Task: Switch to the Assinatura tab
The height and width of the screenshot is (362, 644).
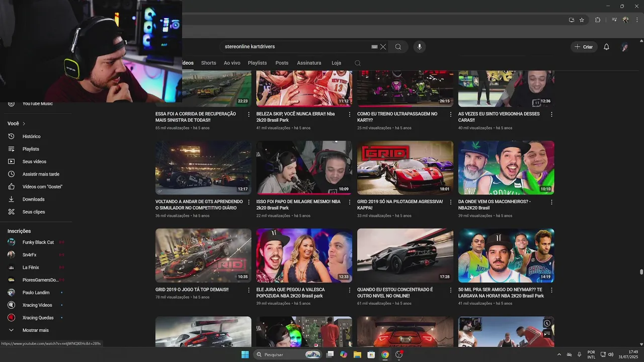Action: [309, 63]
